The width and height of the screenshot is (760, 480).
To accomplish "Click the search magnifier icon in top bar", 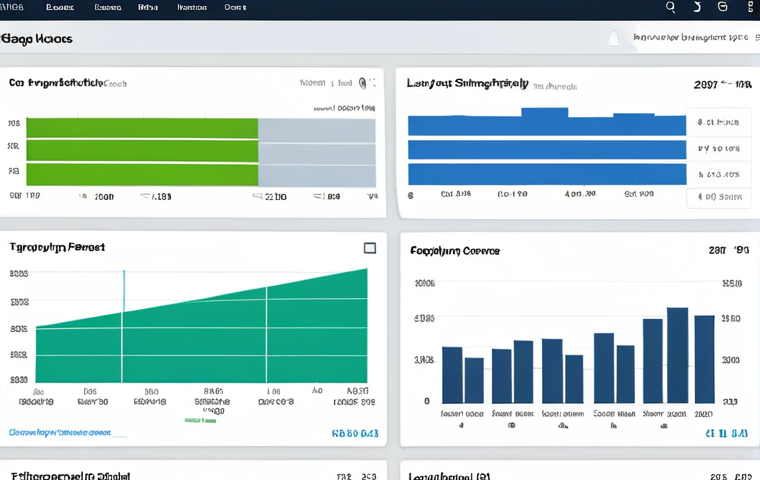I will coord(670,7).
